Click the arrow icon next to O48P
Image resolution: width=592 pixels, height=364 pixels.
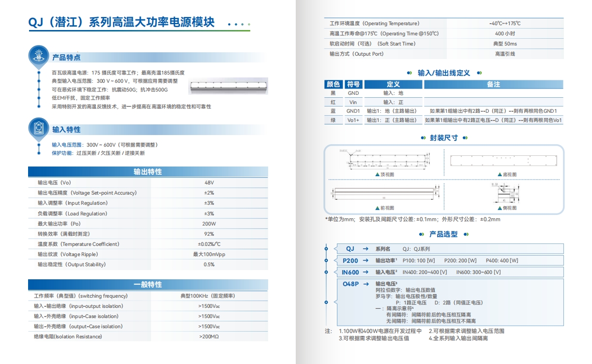pos(365,284)
